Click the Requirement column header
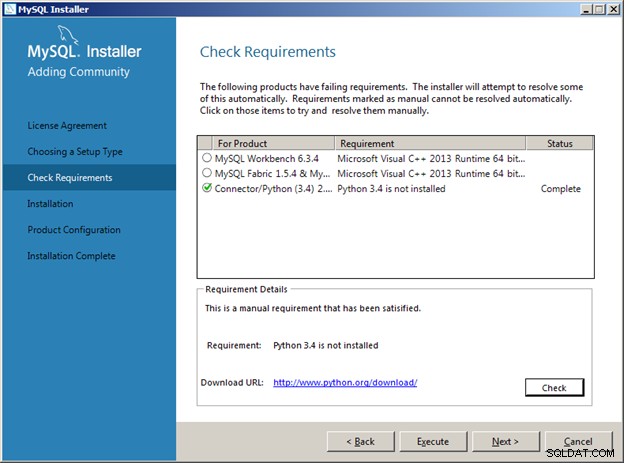This screenshot has width=624, height=463. click(430, 143)
